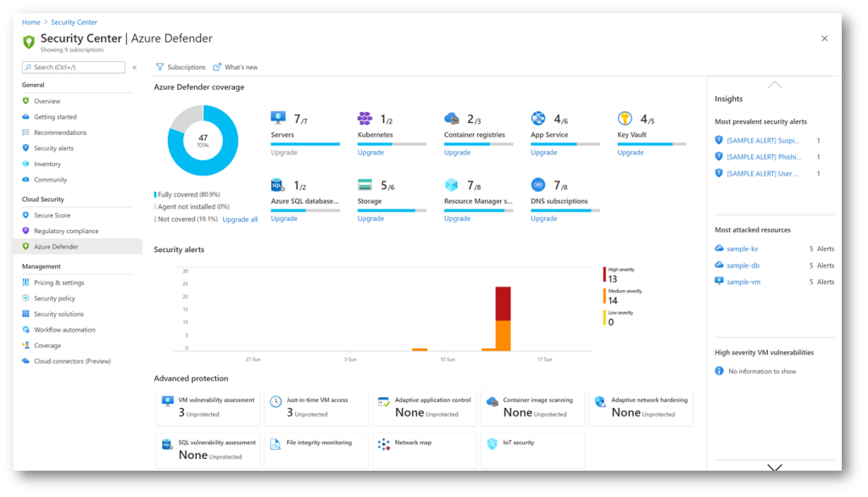
Task: Click the What's new link
Action: [236, 67]
